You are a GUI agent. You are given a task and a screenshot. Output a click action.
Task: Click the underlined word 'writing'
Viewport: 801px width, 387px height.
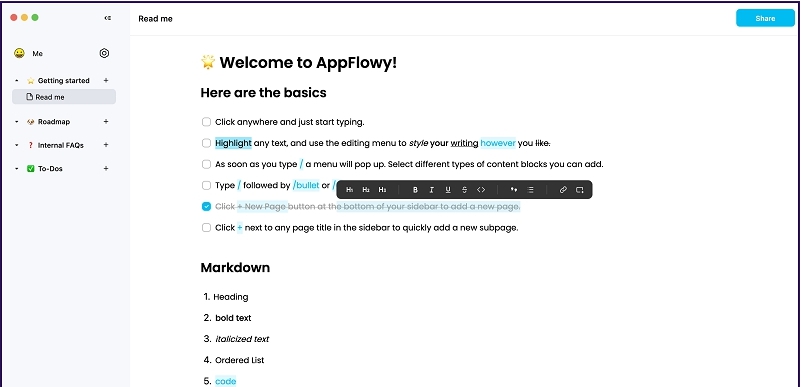pos(464,143)
